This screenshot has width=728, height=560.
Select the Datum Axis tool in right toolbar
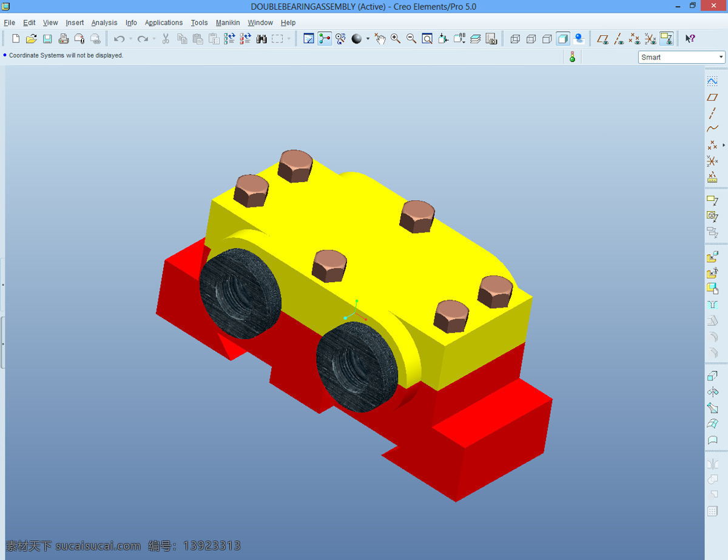pos(712,113)
